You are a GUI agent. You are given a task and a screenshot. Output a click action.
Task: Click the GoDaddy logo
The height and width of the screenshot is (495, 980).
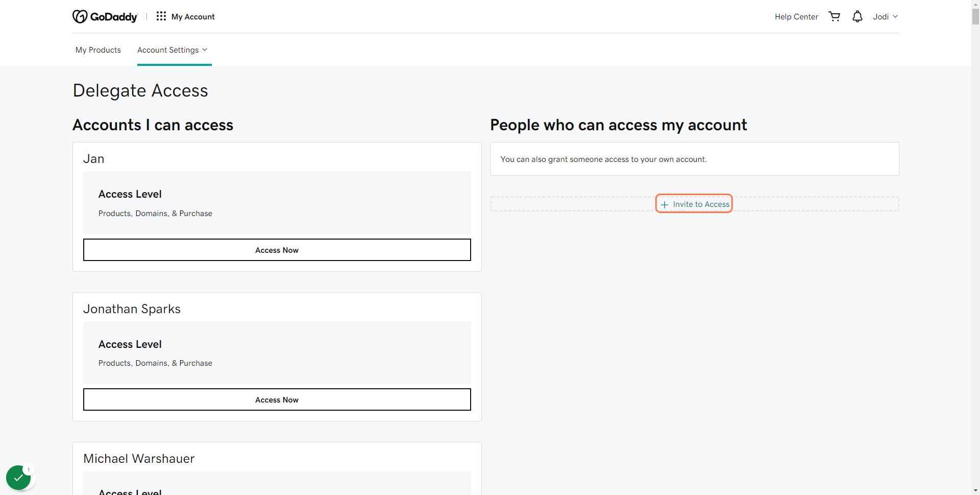105,17
